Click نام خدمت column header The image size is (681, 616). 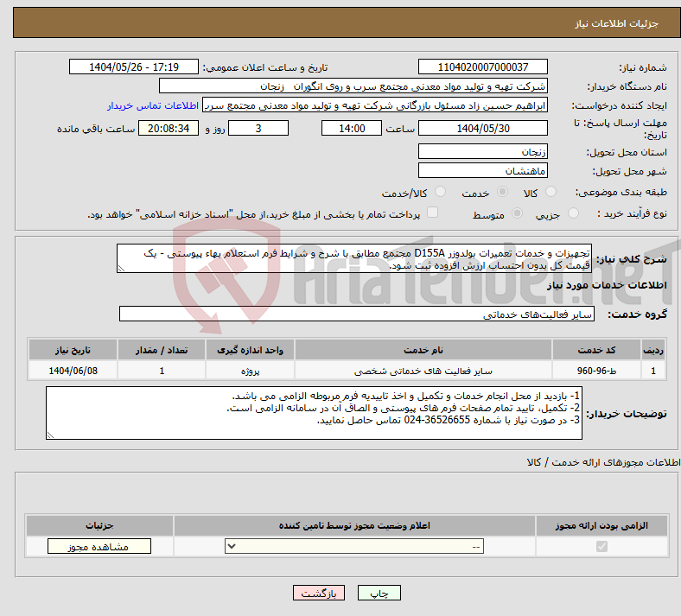click(x=423, y=350)
